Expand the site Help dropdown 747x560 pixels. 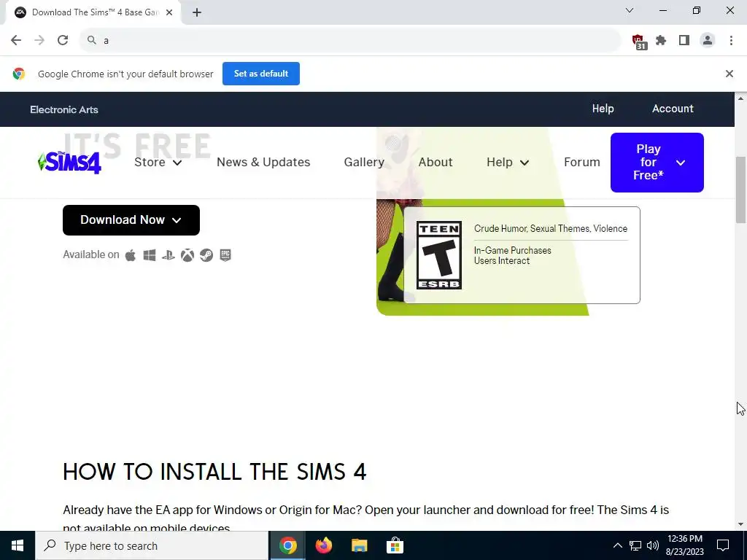[508, 163]
